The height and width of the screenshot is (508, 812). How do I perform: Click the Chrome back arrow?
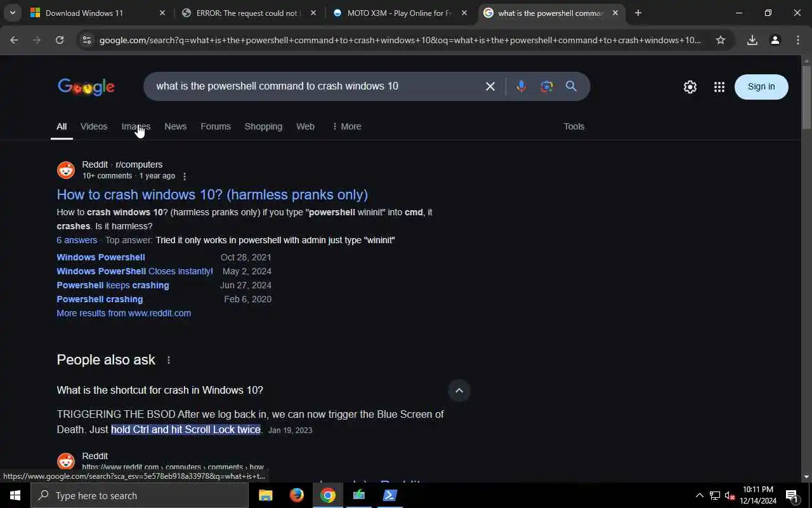[14, 40]
